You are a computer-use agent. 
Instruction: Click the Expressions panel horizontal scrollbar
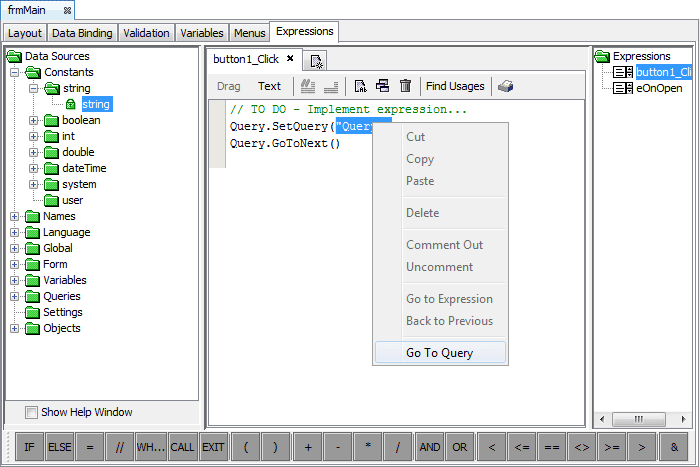pyautogui.click(x=638, y=419)
